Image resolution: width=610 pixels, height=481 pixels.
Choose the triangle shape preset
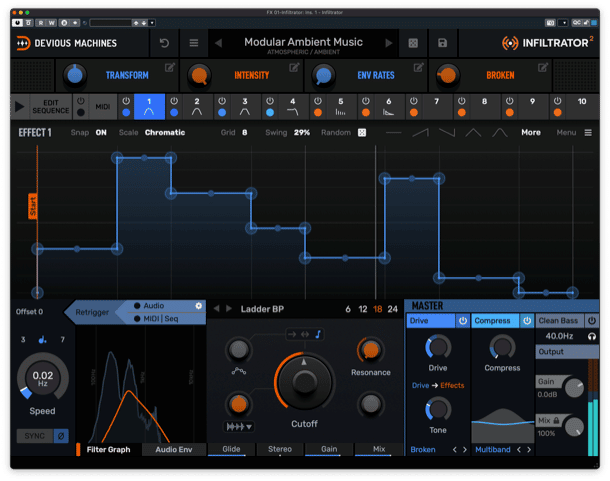tap(473, 133)
